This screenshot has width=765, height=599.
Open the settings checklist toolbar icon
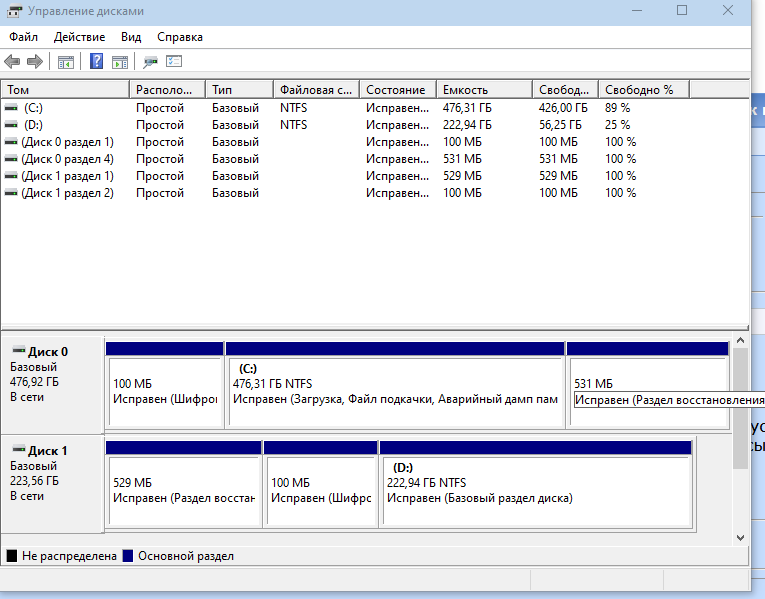coord(174,62)
